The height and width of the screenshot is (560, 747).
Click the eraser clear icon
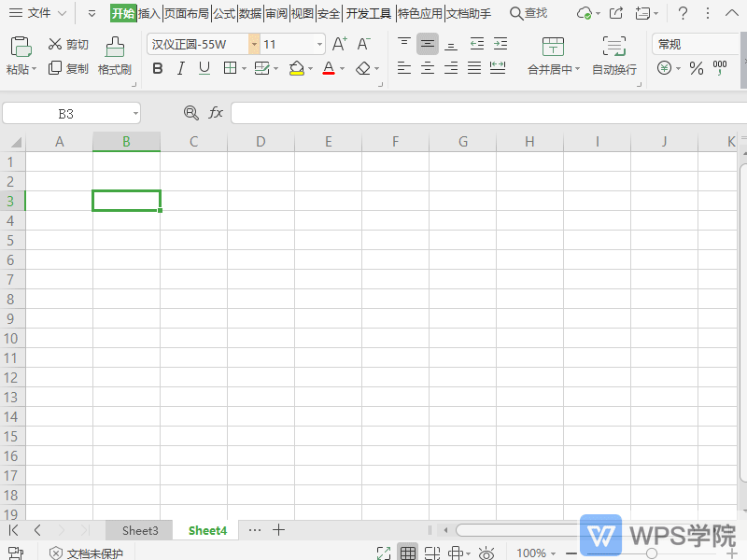point(363,68)
